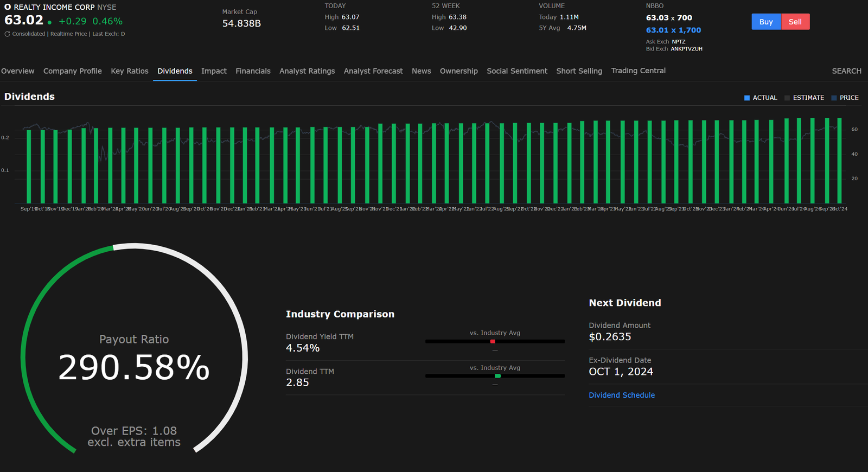Toggle the ACTUAL legend swatch
The width and height of the screenshot is (868, 472).
(x=747, y=98)
